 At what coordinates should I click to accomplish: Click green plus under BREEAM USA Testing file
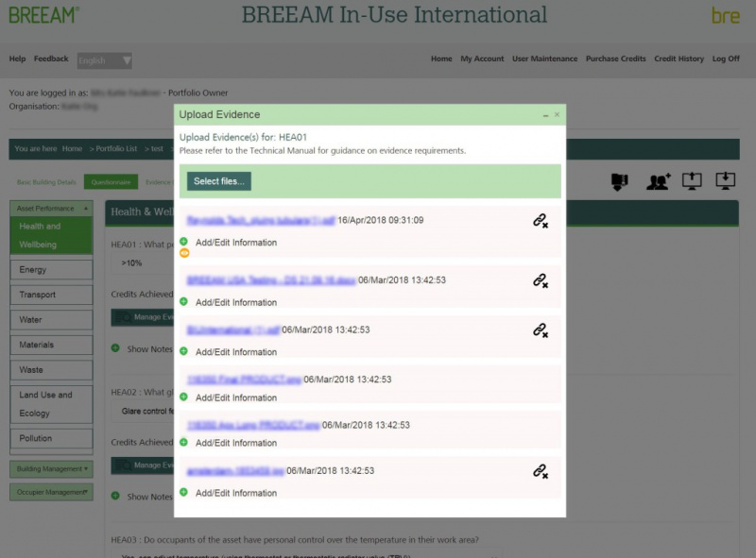[x=183, y=301]
